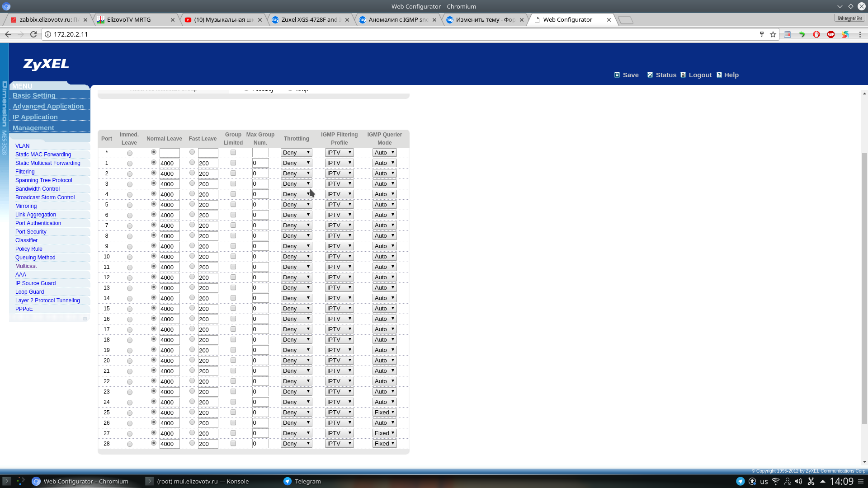The image size is (868, 488).
Task: Check Group Limited checkbox for port 1
Action: pos(233,163)
